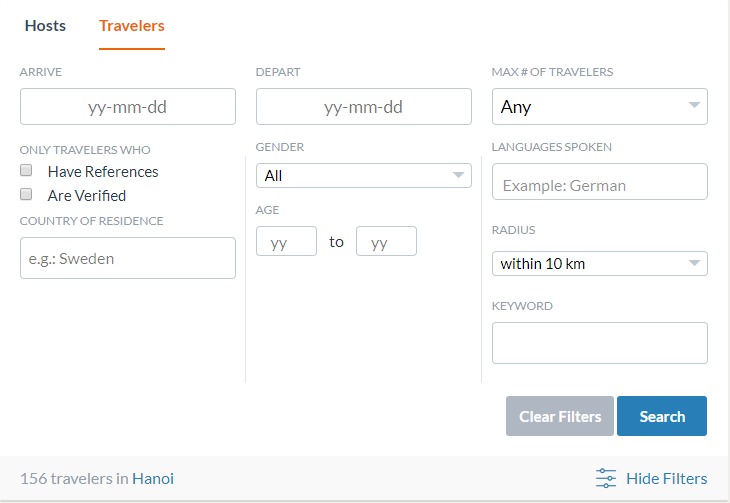This screenshot has height=503, width=730.
Task: Click the Languages Spoken field
Action: 600,182
